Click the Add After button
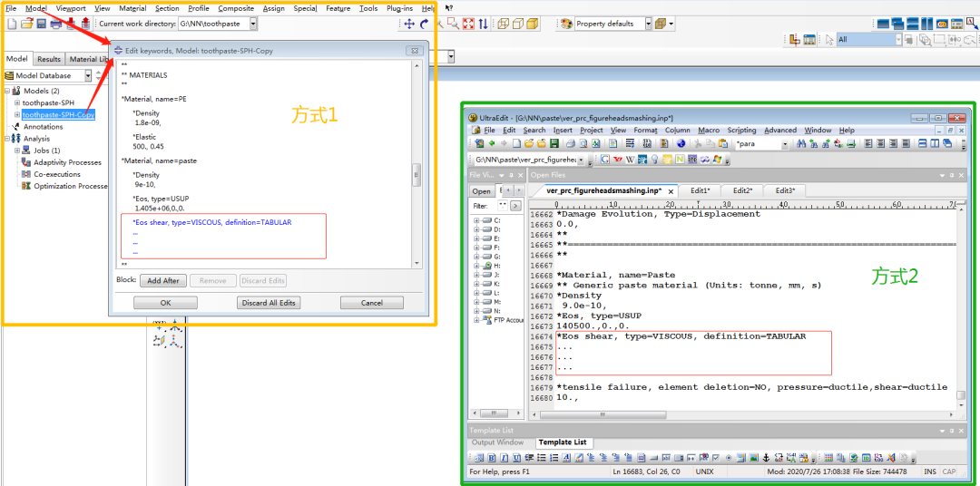 pos(163,281)
